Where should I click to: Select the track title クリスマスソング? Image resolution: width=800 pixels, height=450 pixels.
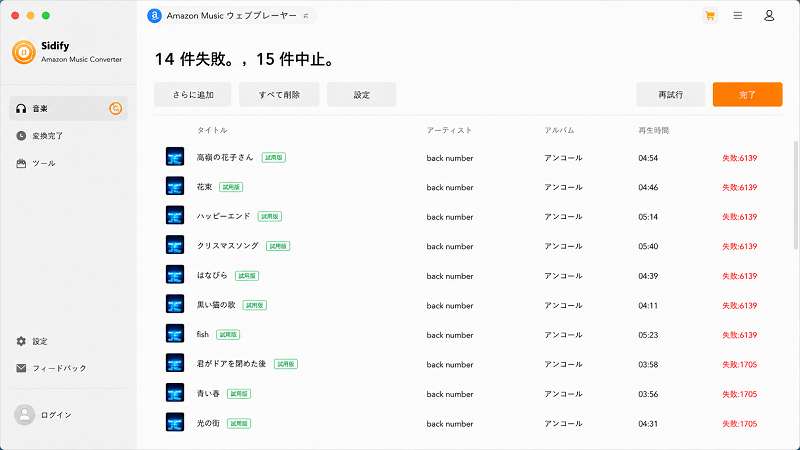click(x=228, y=245)
